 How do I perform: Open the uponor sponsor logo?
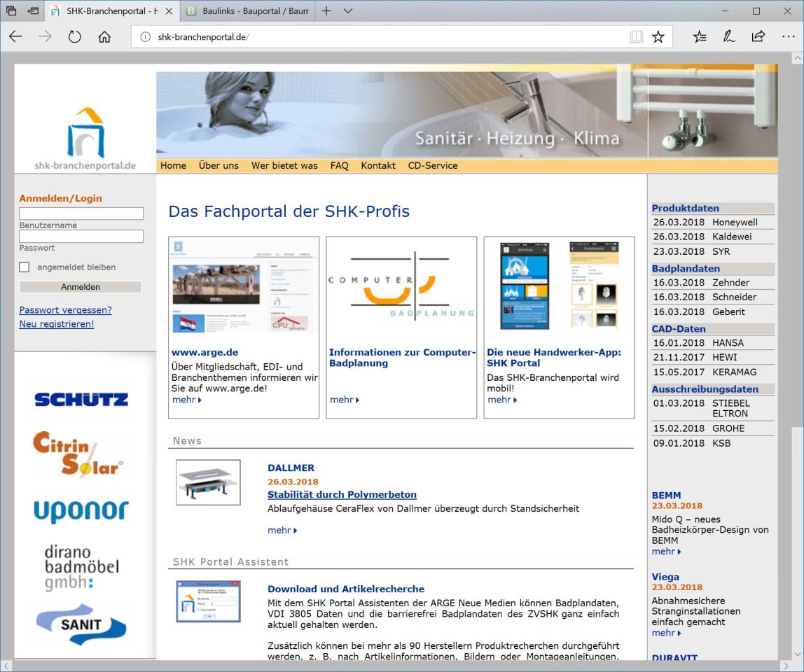[81, 511]
